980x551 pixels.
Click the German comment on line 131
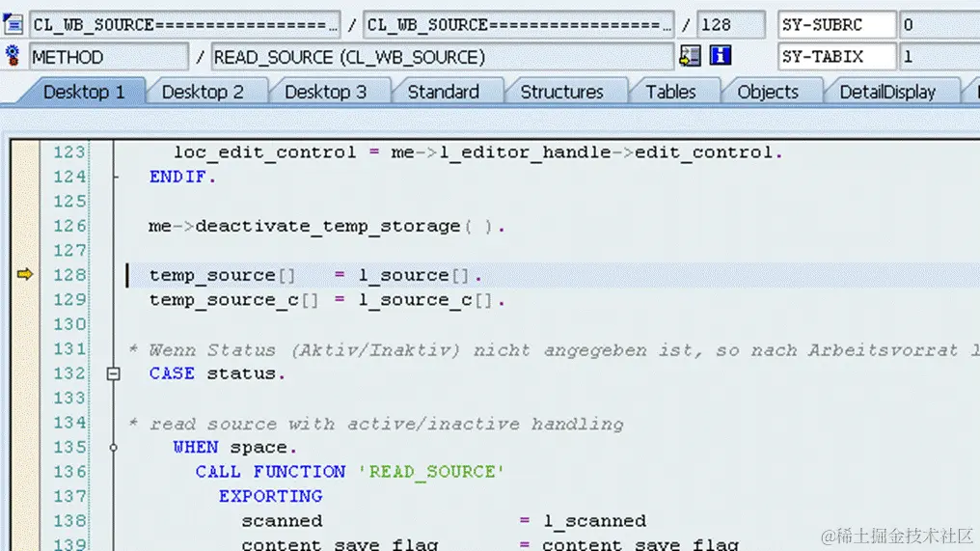(553, 350)
